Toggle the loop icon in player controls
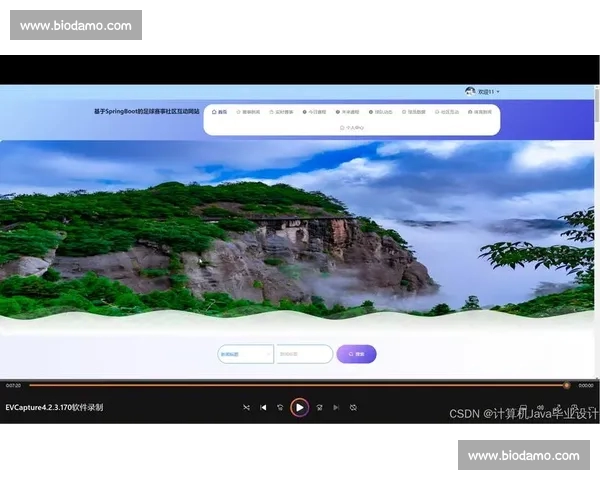 (x=353, y=407)
